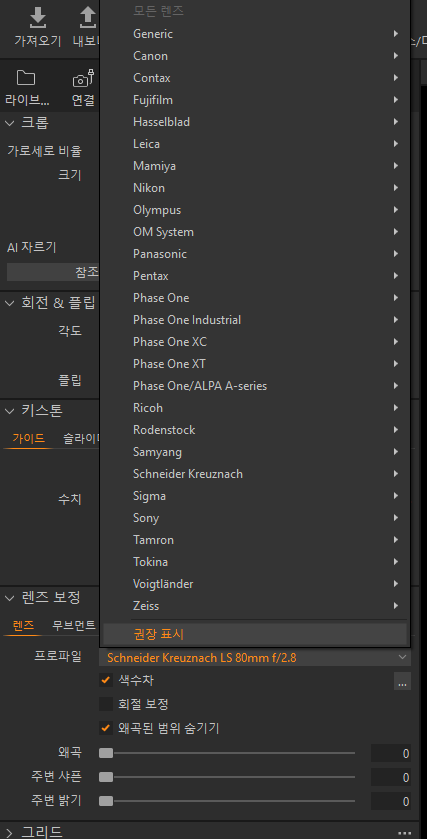Open the Tokina lens submenu

click(255, 561)
